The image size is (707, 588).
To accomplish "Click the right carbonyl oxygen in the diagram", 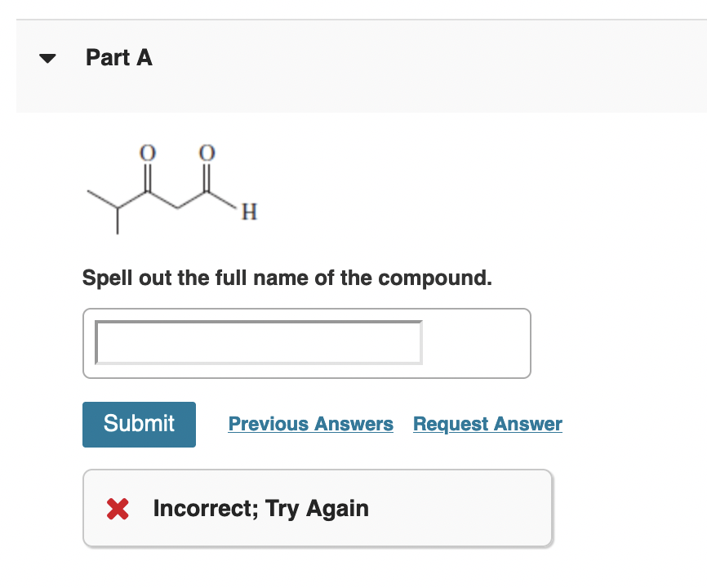I will [207, 154].
